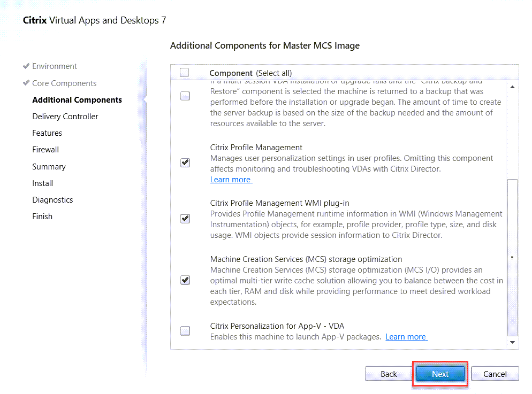Click the Core Components checkmark icon
The height and width of the screenshot is (394, 532).
26,83
